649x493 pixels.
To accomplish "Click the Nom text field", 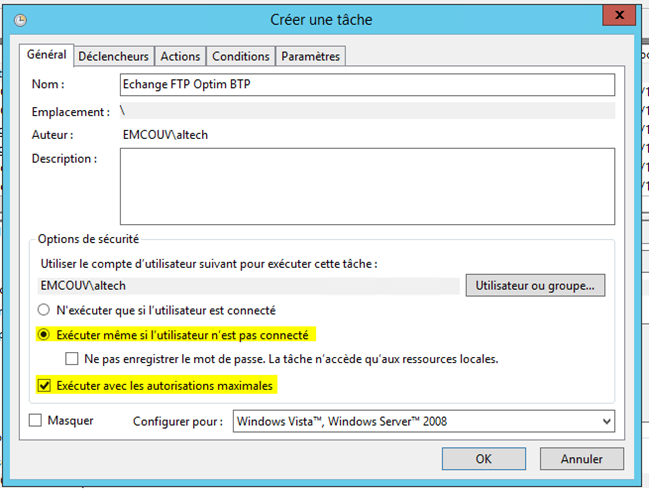I will (366, 84).
